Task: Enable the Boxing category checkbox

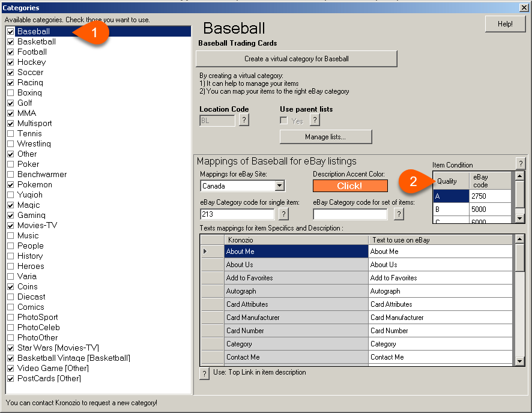Action: coord(11,93)
